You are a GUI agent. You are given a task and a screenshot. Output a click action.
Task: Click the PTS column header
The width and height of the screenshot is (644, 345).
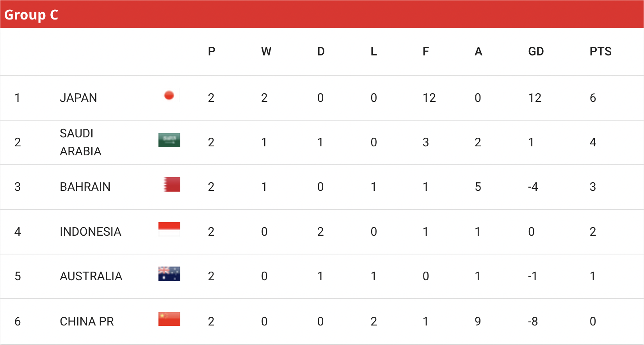point(601,52)
